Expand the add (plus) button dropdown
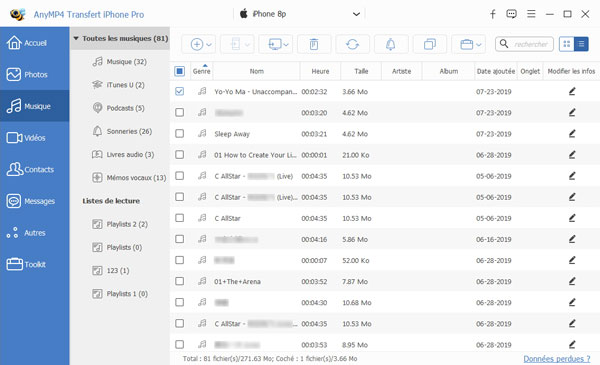The width and height of the screenshot is (600, 365). coord(209,45)
